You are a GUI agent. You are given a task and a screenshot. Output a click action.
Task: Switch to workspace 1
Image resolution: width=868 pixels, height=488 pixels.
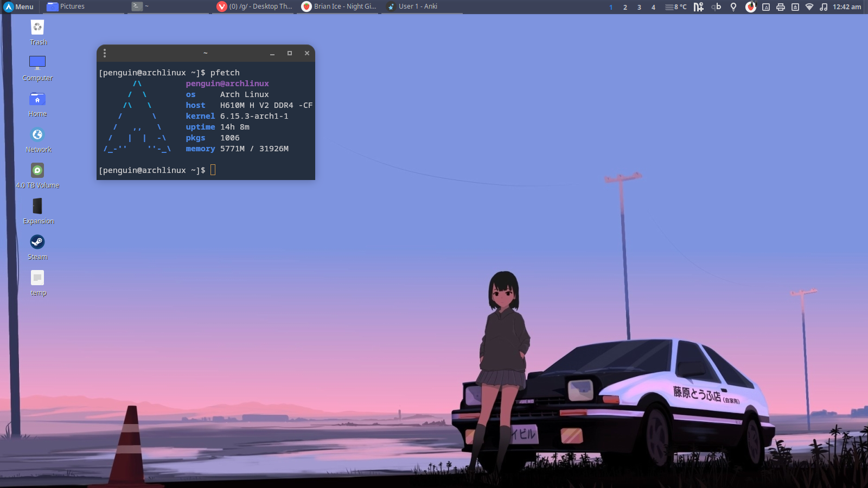[611, 7]
